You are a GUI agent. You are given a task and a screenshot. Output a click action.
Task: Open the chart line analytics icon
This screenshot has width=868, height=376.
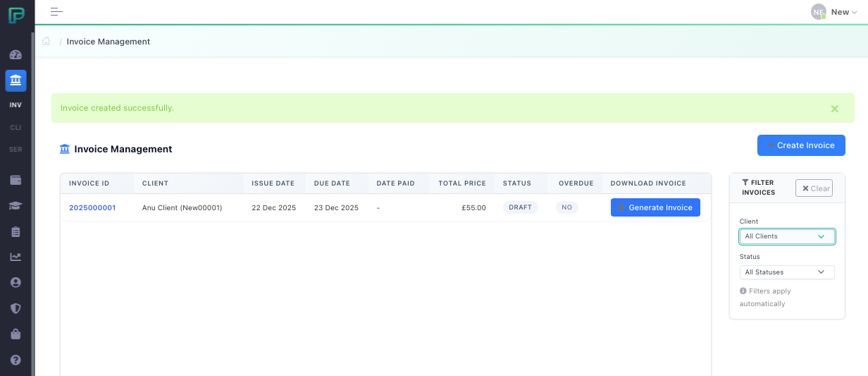coord(15,257)
